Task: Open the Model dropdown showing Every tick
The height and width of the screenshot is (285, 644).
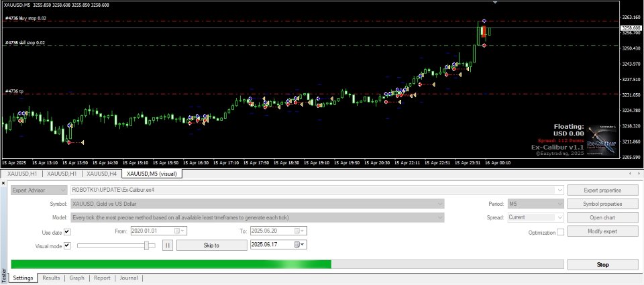Action: pyautogui.click(x=258, y=217)
